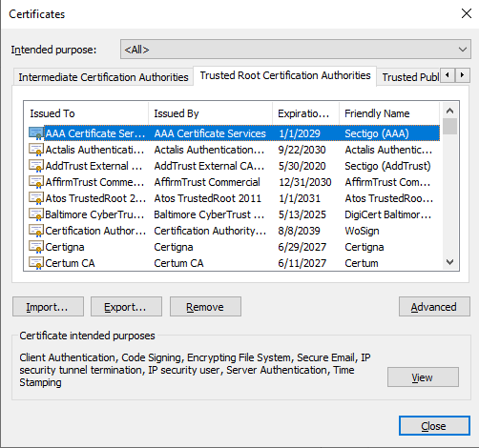Click the certificate icon next to Certigna
Viewport: 479px width, 448px height.
coord(36,247)
